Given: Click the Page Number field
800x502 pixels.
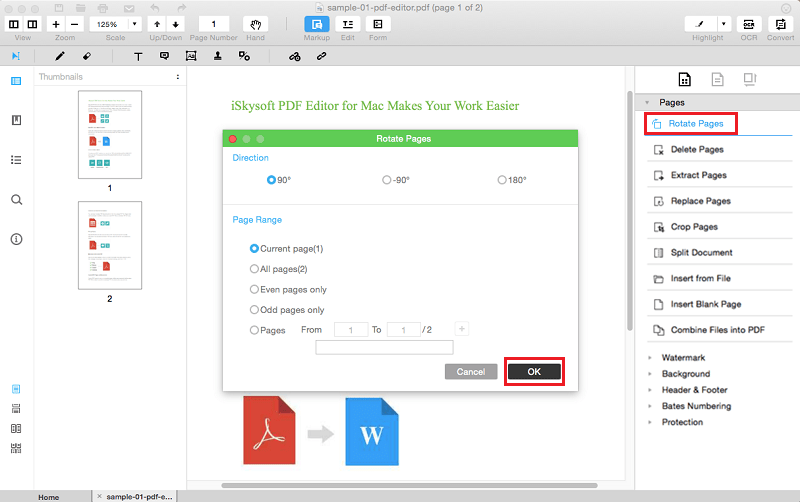Looking at the screenshot, I should tap(214, 24).
